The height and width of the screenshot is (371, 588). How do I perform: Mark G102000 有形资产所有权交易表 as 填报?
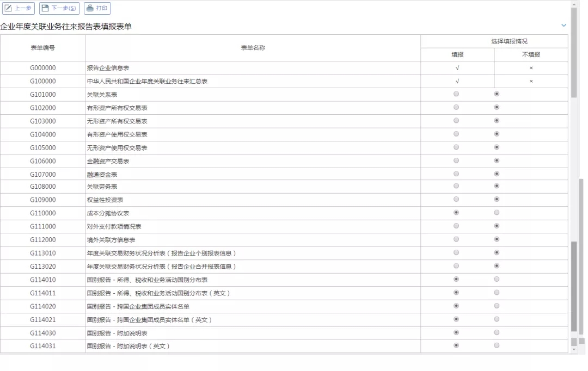point(456,107)
